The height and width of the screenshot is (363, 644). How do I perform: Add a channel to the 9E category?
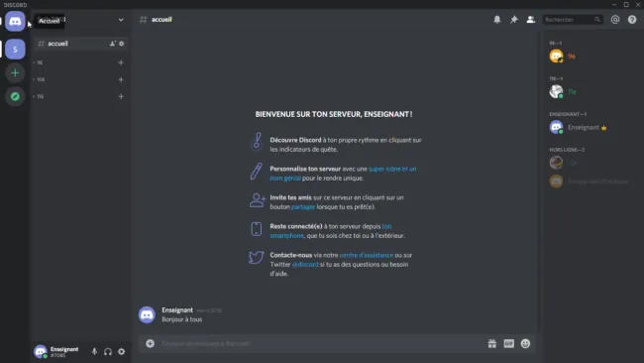point(121,62)
